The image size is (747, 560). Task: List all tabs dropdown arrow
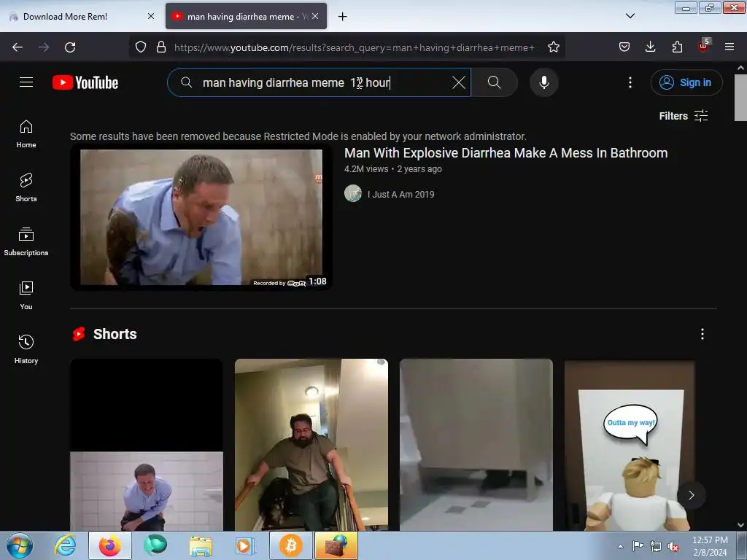coord(630,16)
